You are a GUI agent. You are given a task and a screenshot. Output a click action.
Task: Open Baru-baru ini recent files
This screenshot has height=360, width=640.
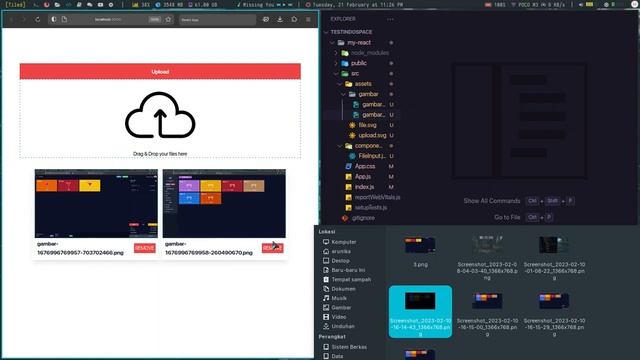click(348, 270)
